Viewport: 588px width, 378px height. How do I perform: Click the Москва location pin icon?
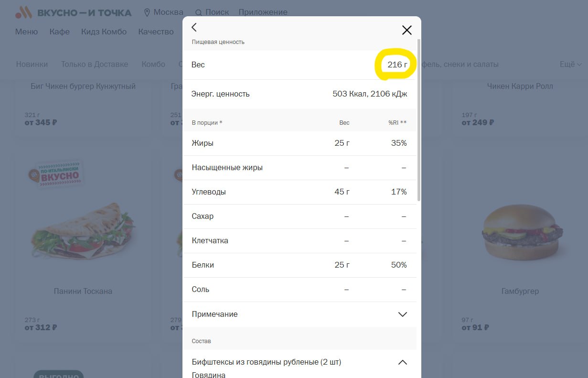(147, 12)
